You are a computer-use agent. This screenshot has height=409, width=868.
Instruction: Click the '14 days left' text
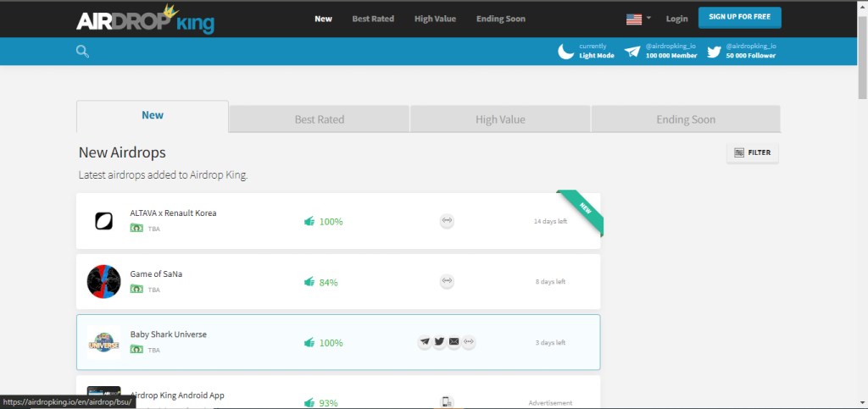point(550,222)
